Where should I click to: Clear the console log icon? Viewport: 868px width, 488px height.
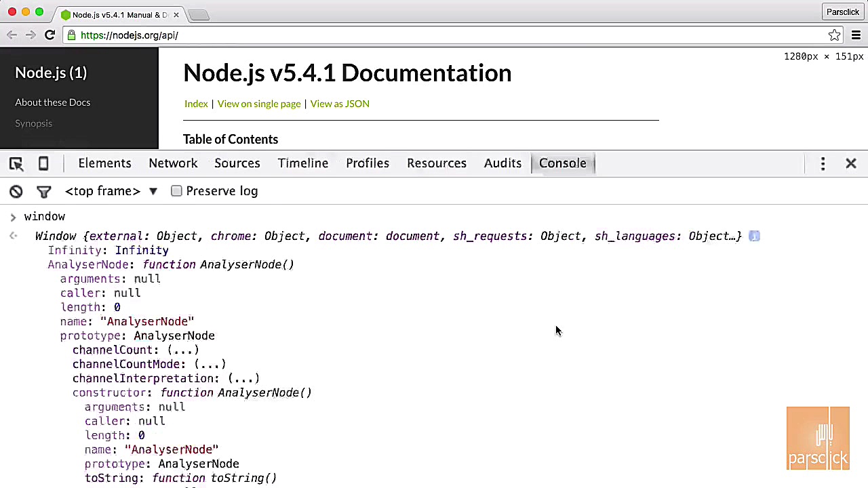click(16, 192)
